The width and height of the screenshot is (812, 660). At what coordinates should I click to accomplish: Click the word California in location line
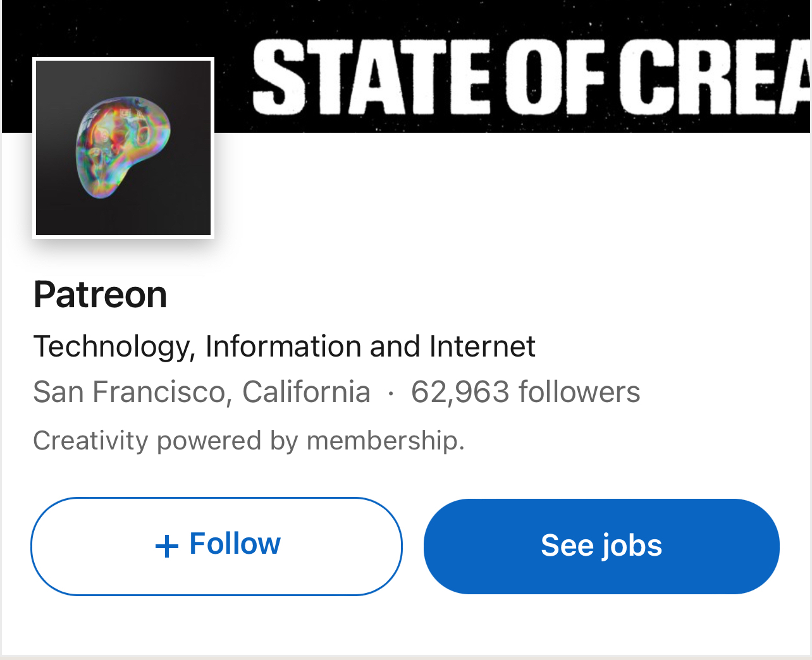tap(306, 392)
